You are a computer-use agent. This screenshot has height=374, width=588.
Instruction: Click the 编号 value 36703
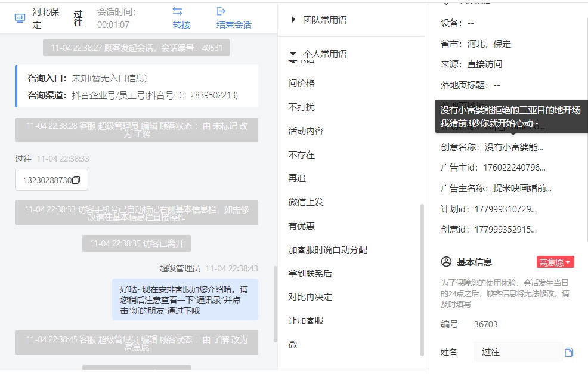point(486,324)
